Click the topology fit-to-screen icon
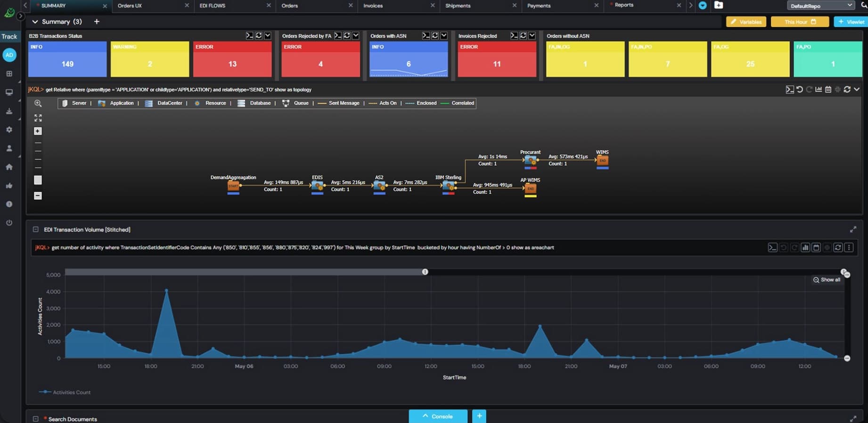868x423 pixels. click(x=38, y=118)
